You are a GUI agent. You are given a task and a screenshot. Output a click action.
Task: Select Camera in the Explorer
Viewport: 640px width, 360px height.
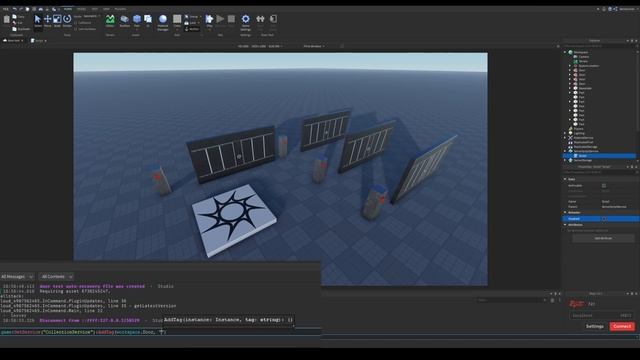[583, 57]
